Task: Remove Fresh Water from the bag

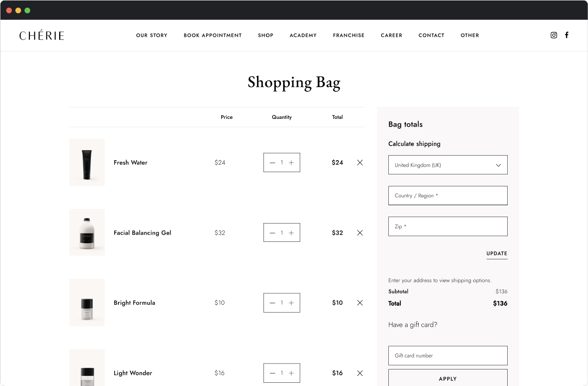Action: pos(360,162)
